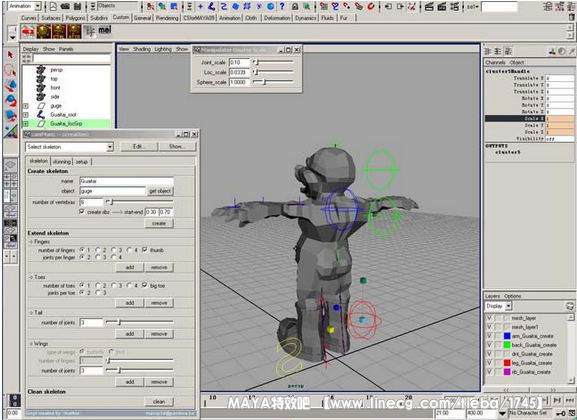Open the Polygons shelf tab
This screenshot has width=577, height=420.
coord(75,18)
